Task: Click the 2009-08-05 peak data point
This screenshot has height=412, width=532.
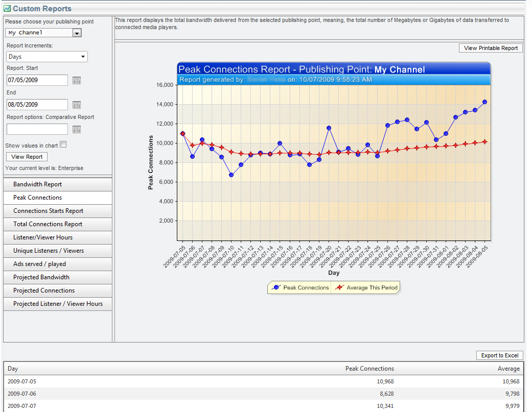Action: (x=484, y=102)
